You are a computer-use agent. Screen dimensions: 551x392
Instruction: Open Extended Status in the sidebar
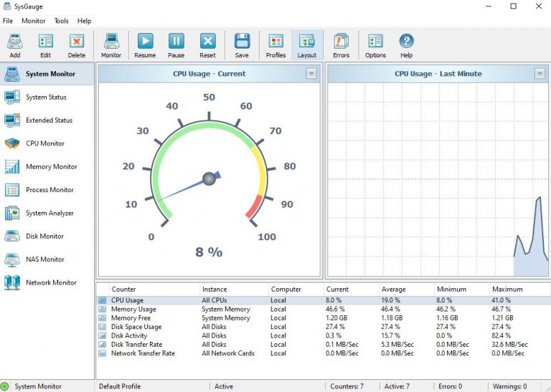[47, 120]
